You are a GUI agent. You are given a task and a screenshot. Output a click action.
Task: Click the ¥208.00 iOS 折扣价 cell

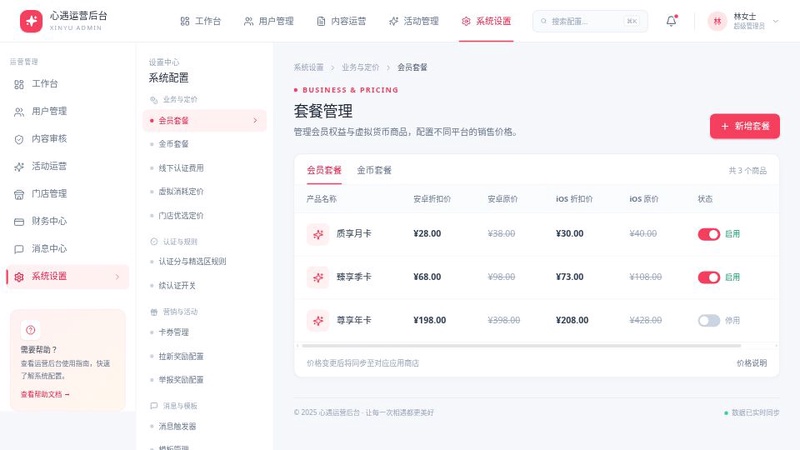pos(572,320)
